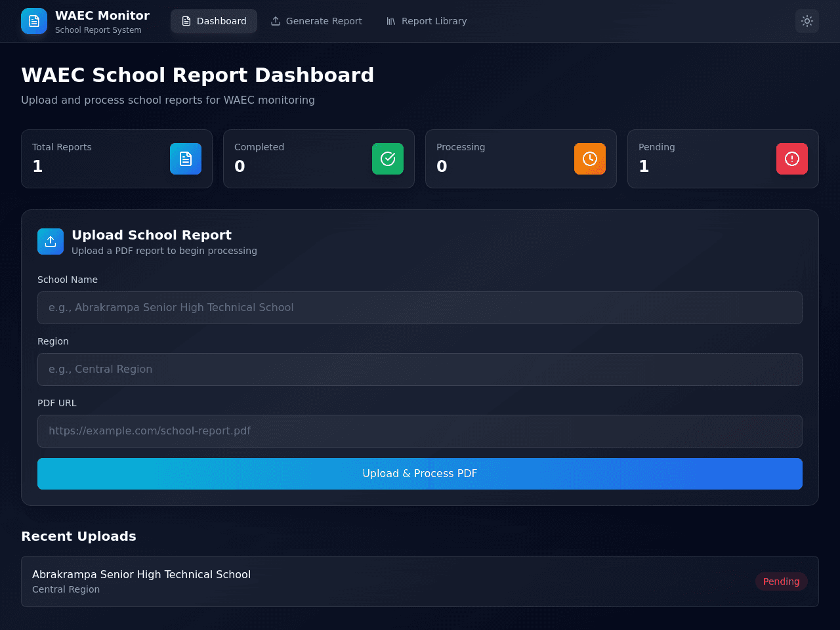The image size is (840, 630).
Task: Click the Total Reports document icon
Action: 186,159
